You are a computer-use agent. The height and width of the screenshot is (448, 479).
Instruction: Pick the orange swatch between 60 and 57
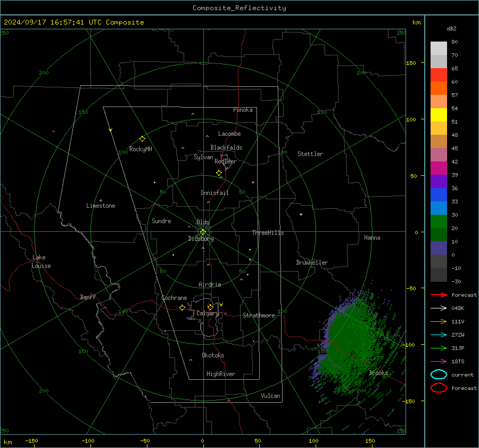coord(439,88)
